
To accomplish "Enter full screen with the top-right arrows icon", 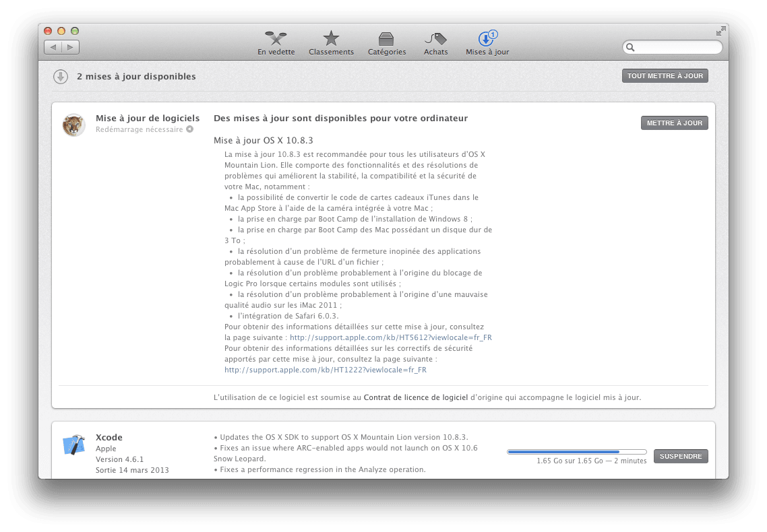I will point(720,31).
